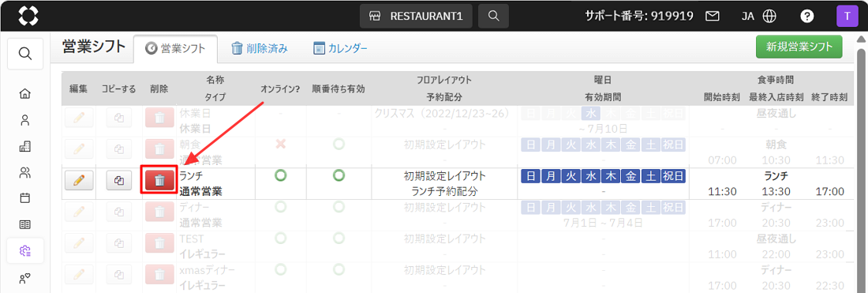Open the settings gear icon in the sidebar

click(25, 251)
